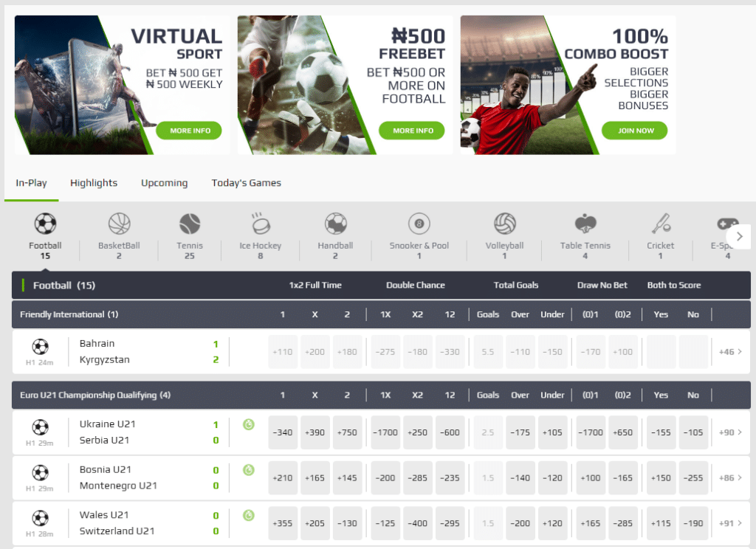
Task: Select the Handball sport icon
Action: (335, 224)
